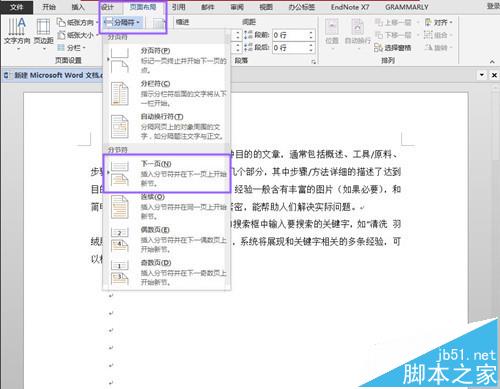Screen dimensions: 500x389
Task: Switch to the 引用 (References) ribbon tab
Action: [x=179, y=7]
